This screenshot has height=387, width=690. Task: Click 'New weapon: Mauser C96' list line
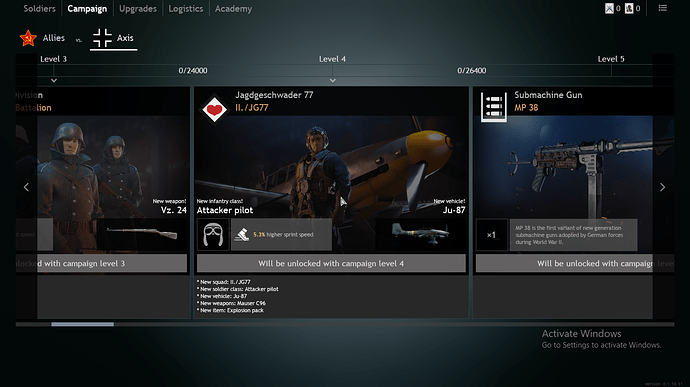(x=231, y=303)
